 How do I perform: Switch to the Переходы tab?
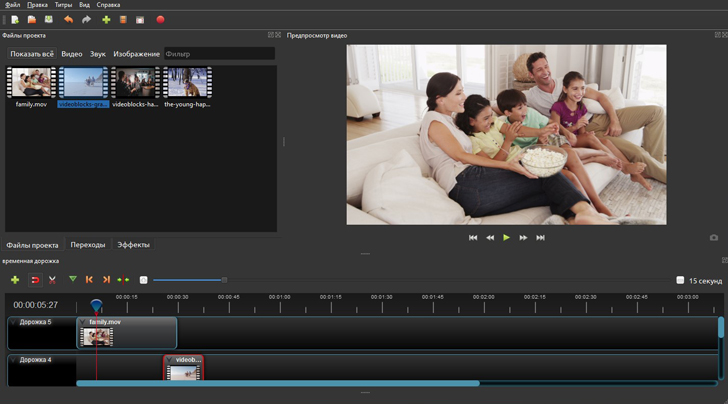[x=88, y=245]
